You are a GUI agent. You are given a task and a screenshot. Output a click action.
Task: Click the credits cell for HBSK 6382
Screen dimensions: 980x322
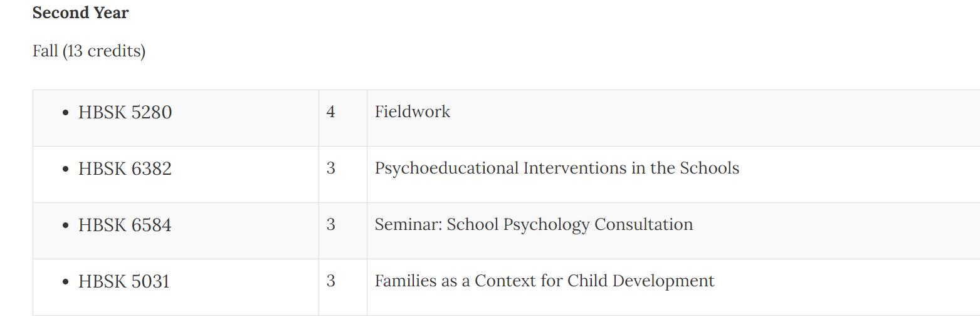(x=343, y=174)
